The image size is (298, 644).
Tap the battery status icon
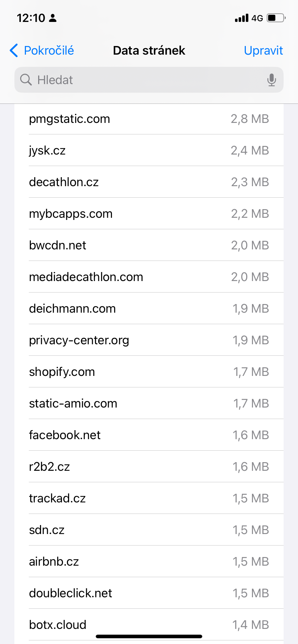point(276,18)
